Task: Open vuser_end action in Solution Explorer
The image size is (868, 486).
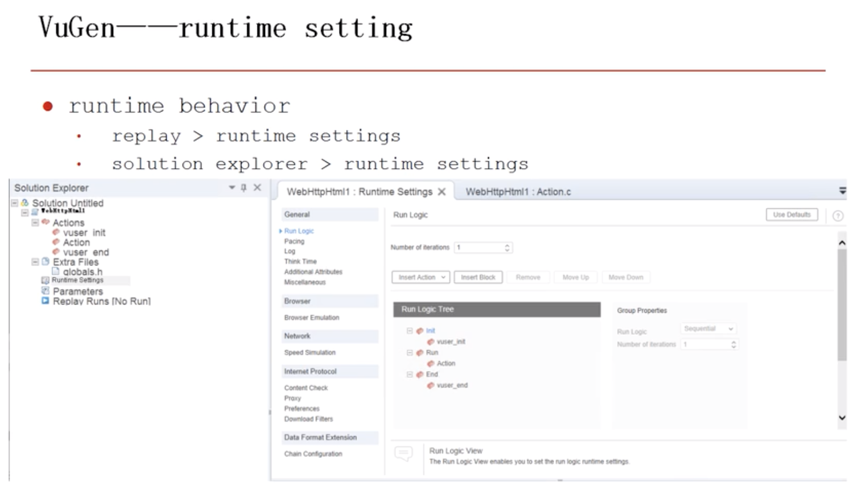Action: point(86,252)
